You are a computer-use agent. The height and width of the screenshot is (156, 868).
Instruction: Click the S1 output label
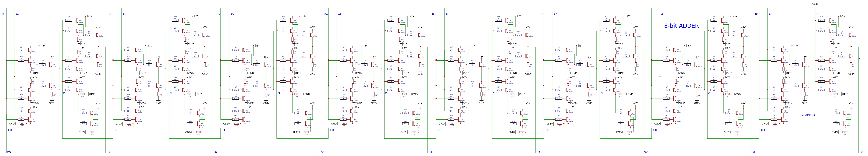point(754,152)
